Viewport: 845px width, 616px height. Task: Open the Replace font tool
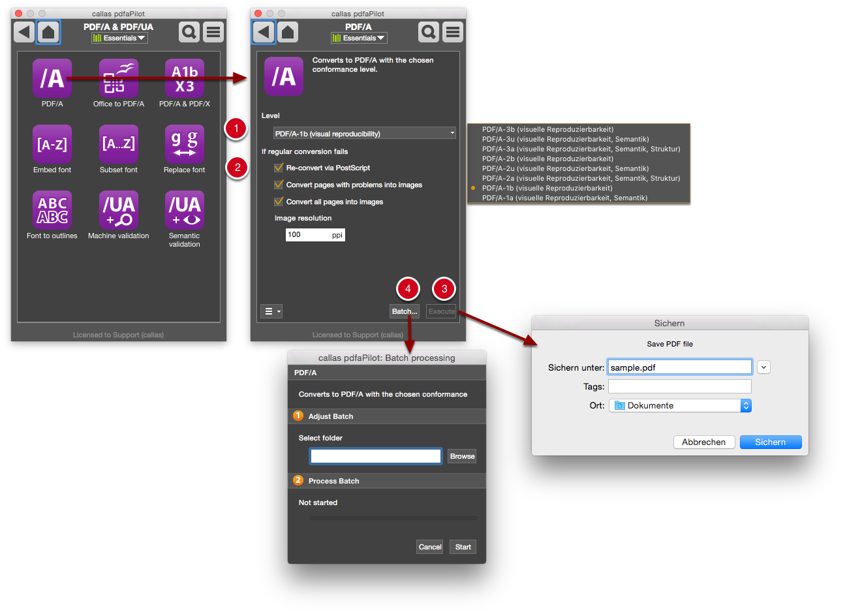click(x=185, y=144)
